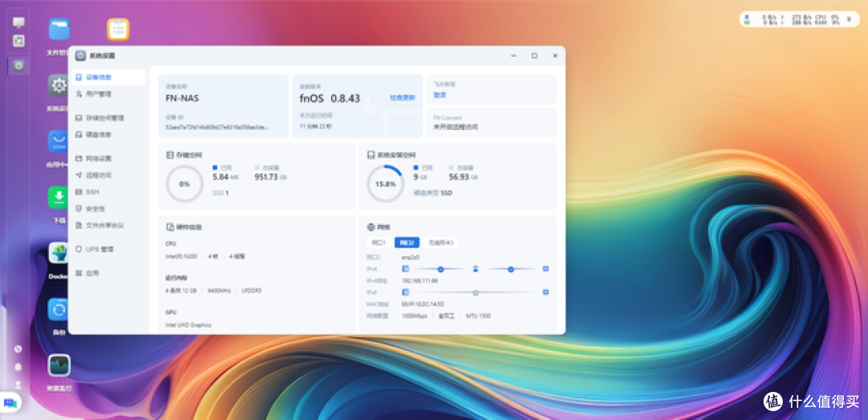This screenshot has height=420, width=868.
Task: Select the active settings gear in taskbar
Action: (18, 66)
